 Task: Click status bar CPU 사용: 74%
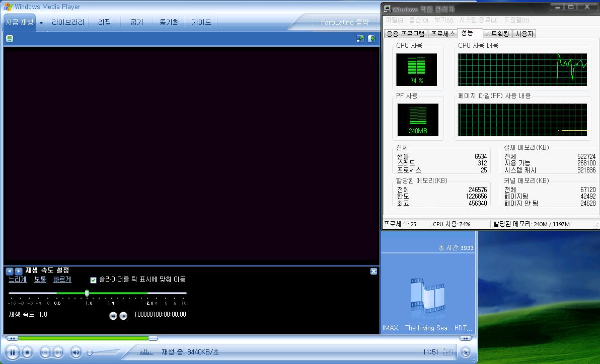tap(452, 224)
